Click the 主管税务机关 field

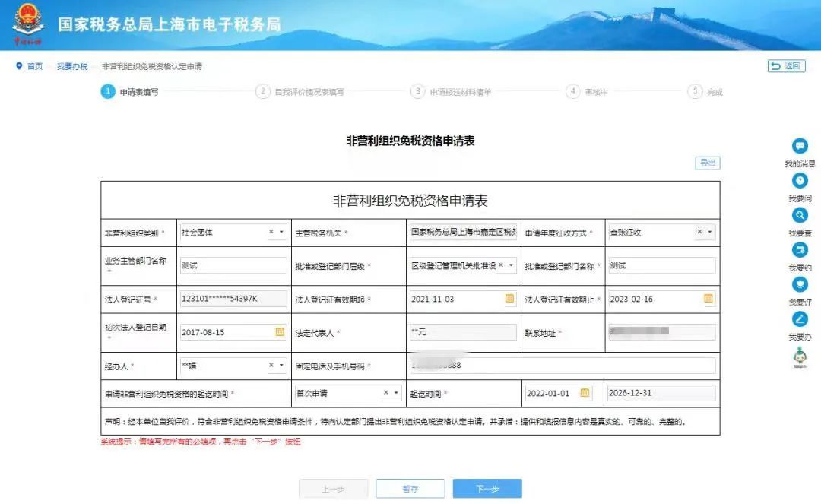[x=464, y=232]
